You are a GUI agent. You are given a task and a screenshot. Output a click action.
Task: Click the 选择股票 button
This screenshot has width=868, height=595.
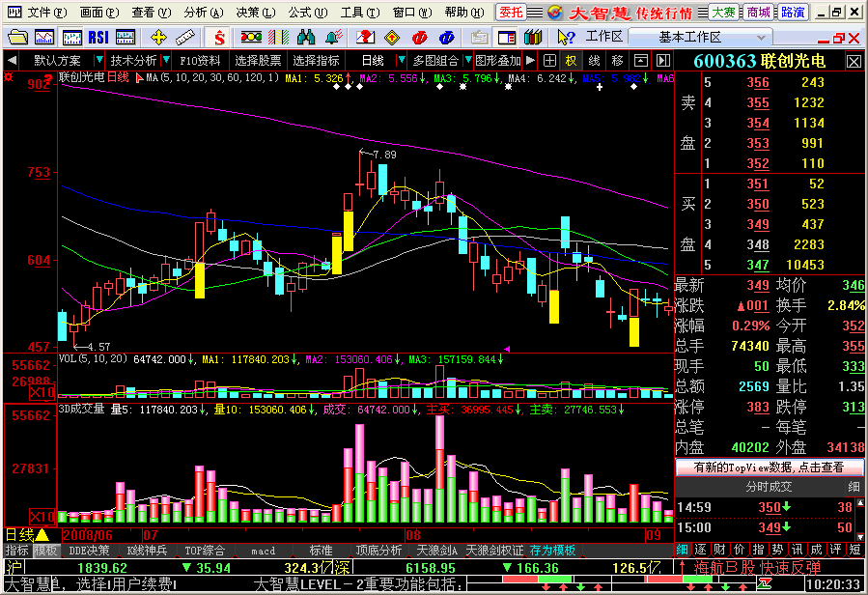[x=258, y=61]
